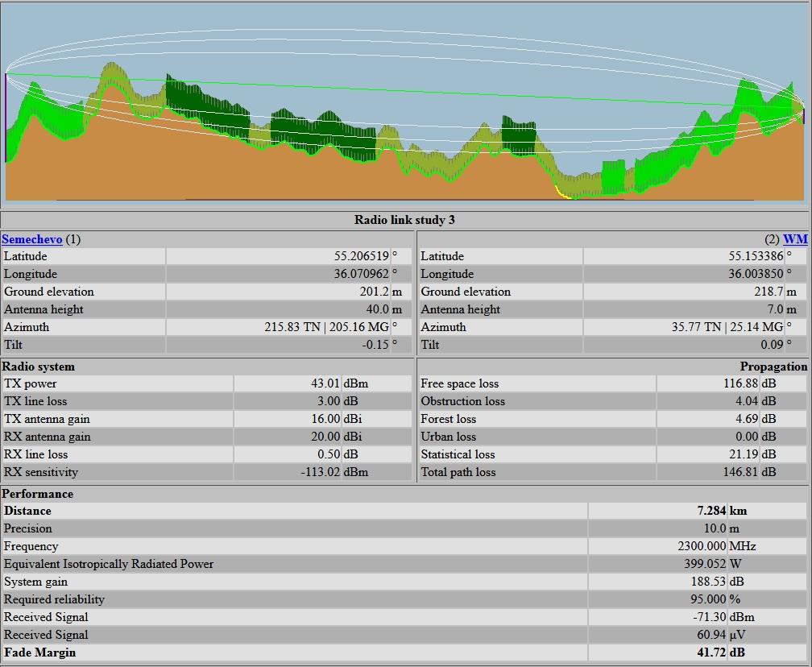Click the Semechevo latitude value 55.206519
This screenshot has height=667, width=812.
(x=362, y=256)
